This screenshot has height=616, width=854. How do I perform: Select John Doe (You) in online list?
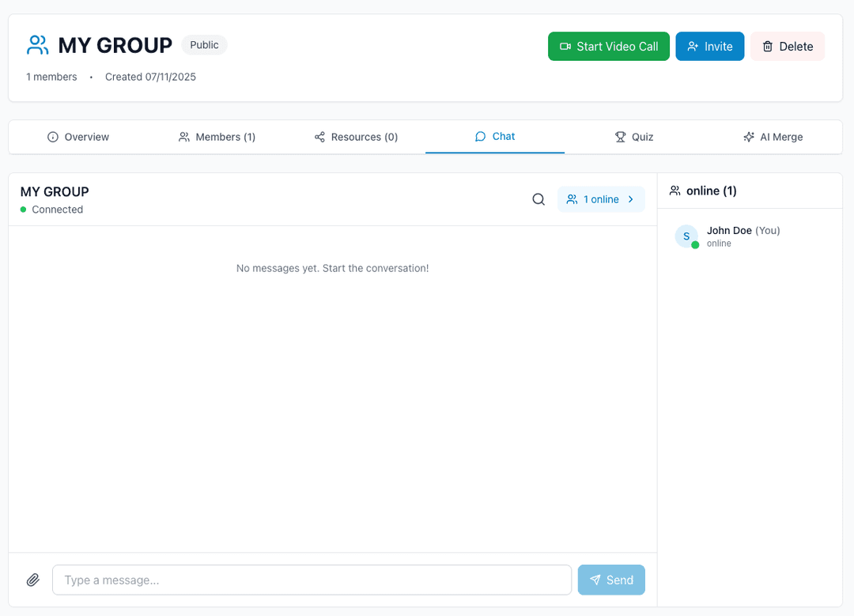(743, 231)
